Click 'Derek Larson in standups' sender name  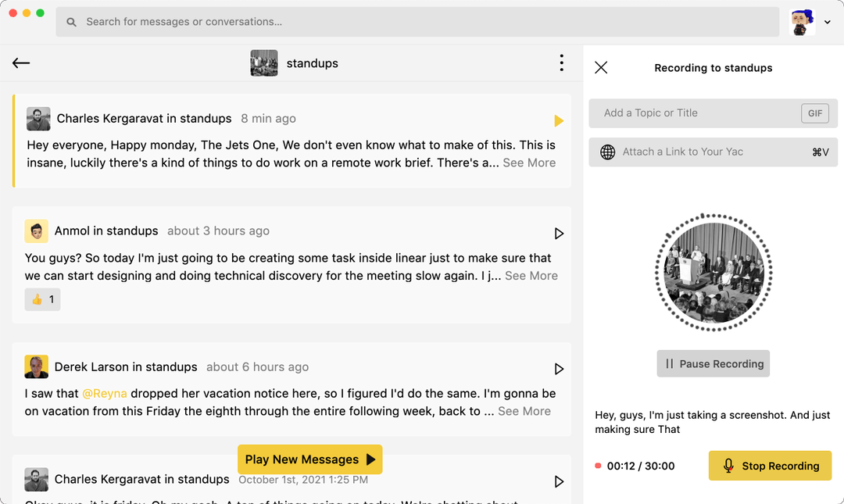click(x=126, y=367)
